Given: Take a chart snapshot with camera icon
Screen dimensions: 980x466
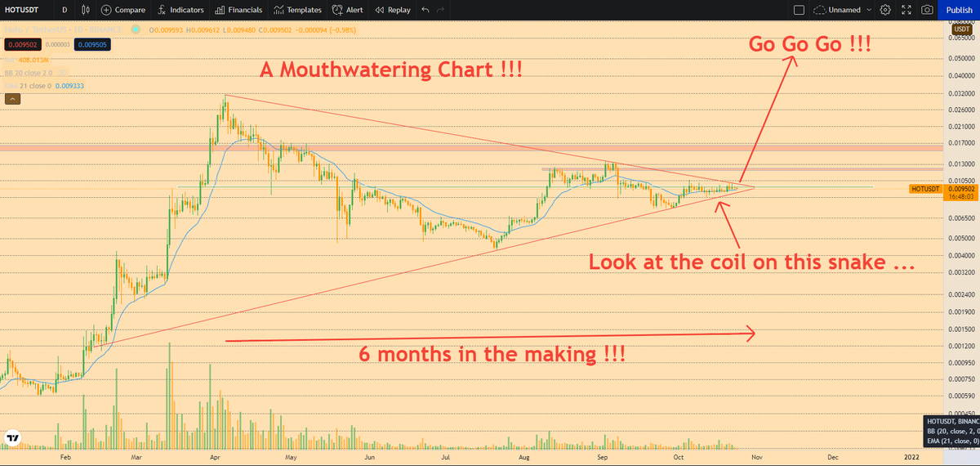Looking at the screenshot, I should [927, 10].
